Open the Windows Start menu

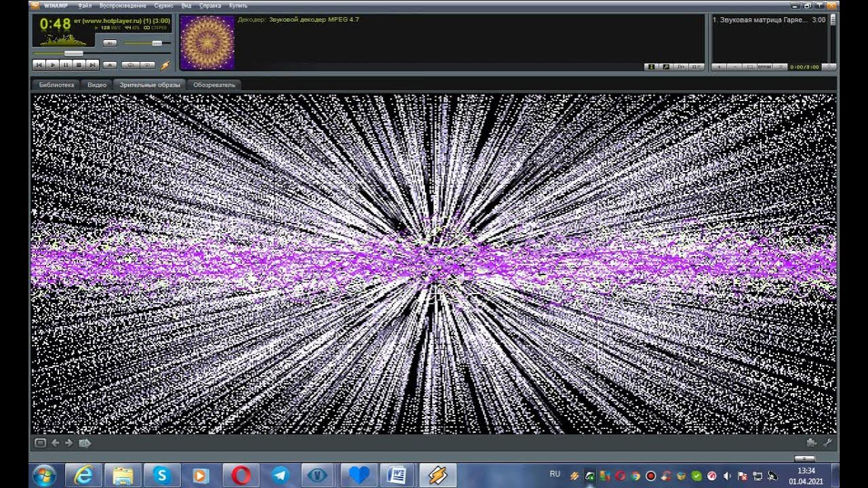coord(44,475)
